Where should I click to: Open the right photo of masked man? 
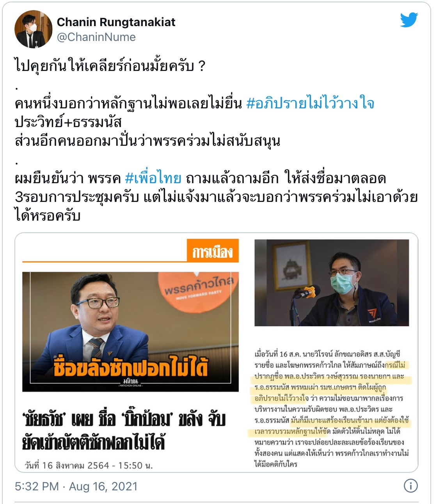point(332,283)
